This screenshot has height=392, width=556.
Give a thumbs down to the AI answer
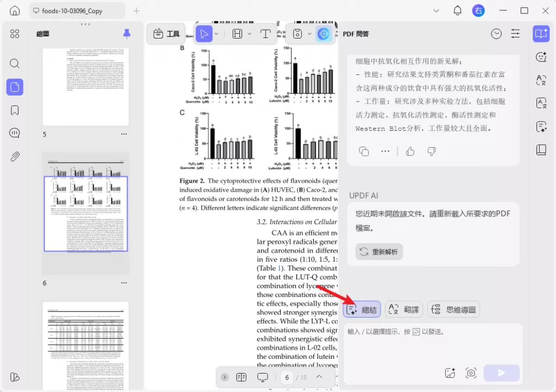431,151
